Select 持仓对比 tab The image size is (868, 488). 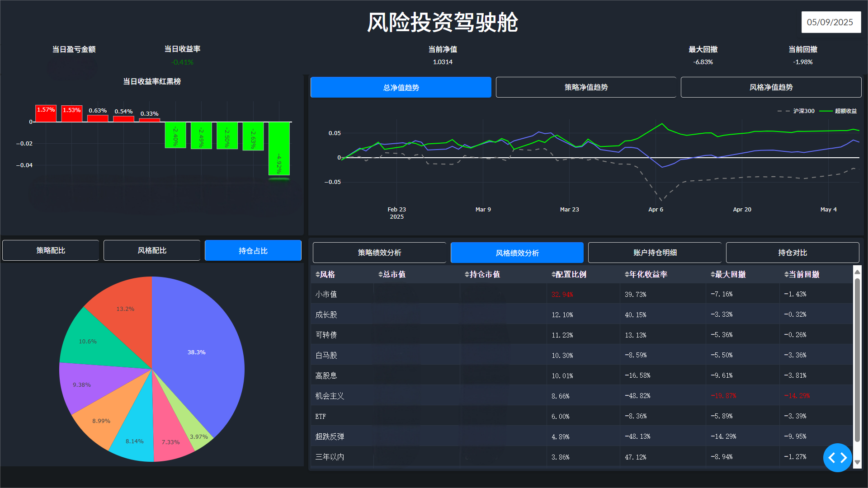(792, 253)
